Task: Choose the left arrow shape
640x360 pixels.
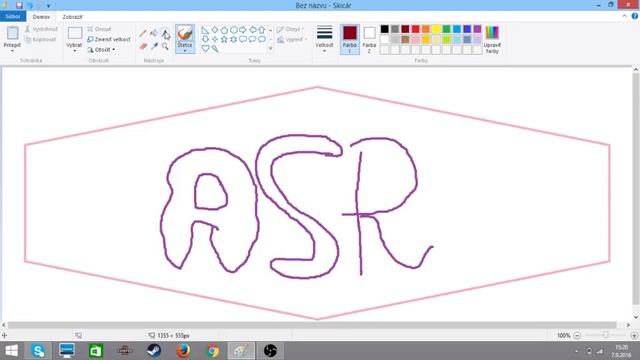Action: tap(253, 30)
